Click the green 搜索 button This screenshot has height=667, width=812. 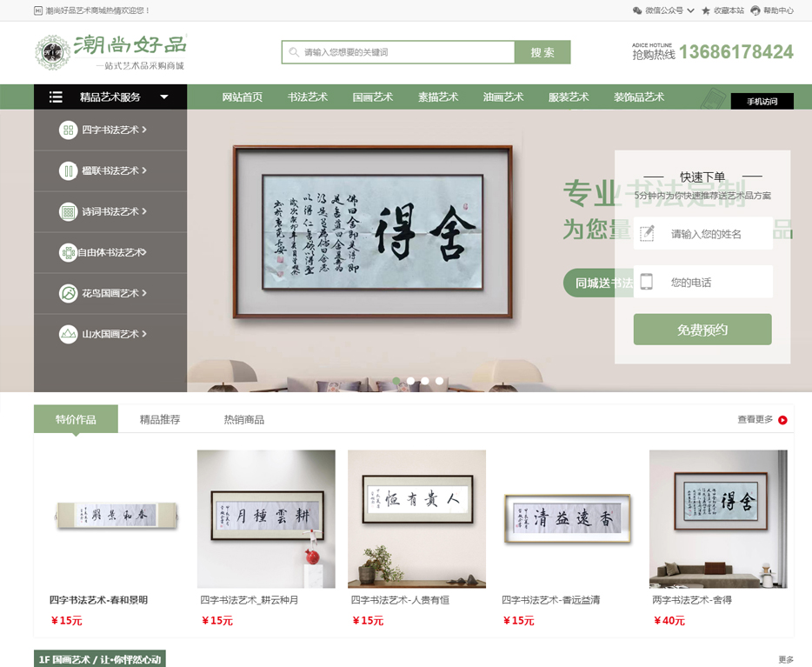[542, 52]
